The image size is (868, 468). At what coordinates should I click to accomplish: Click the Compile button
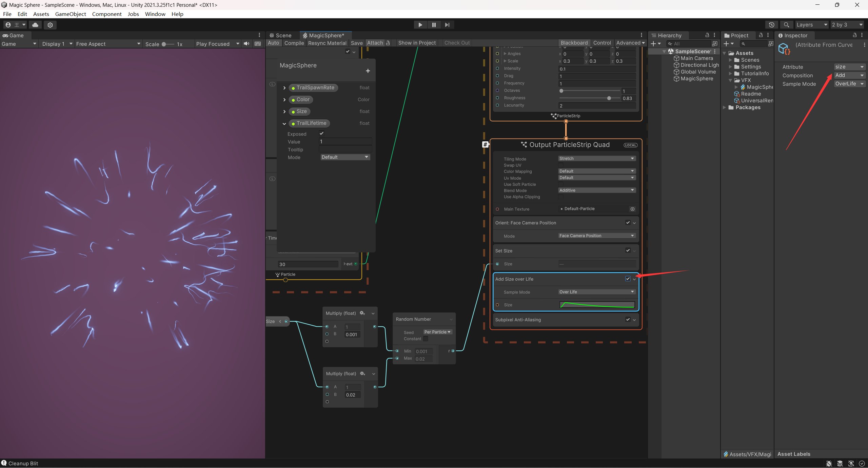pos(294,43)
